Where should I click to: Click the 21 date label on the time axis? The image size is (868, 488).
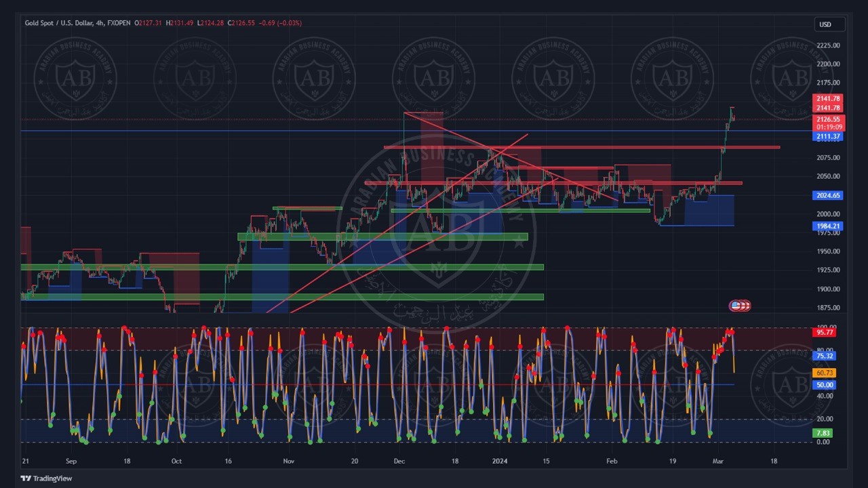[x=25, y=461]
